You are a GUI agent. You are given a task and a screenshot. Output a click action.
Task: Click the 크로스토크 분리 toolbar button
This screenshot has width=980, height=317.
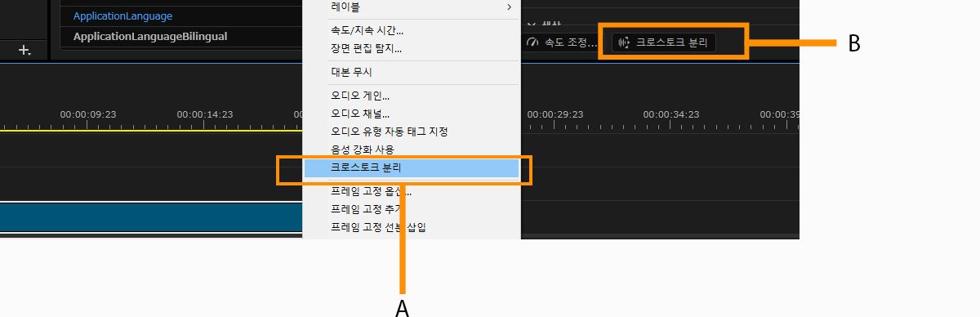[x=664, y=42]
